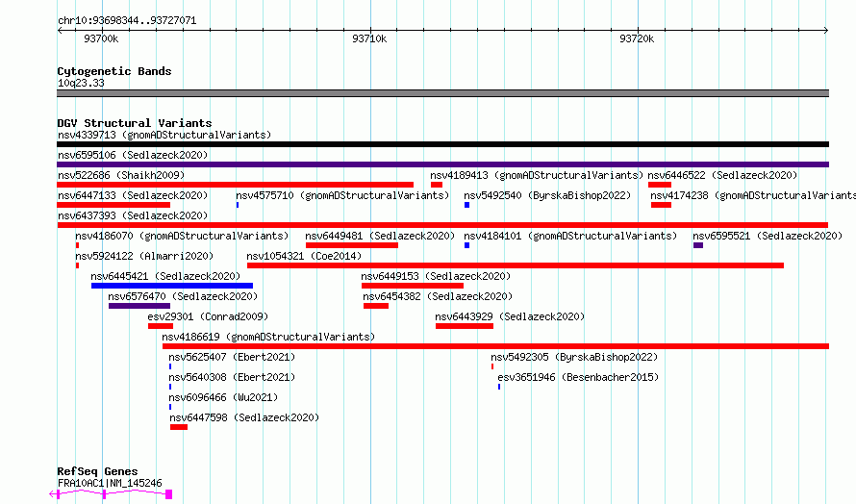856x504 pixels.
Task: Click the nsv4339713 gnomADStructuralVariants label
Action: [x=164, y=135]
